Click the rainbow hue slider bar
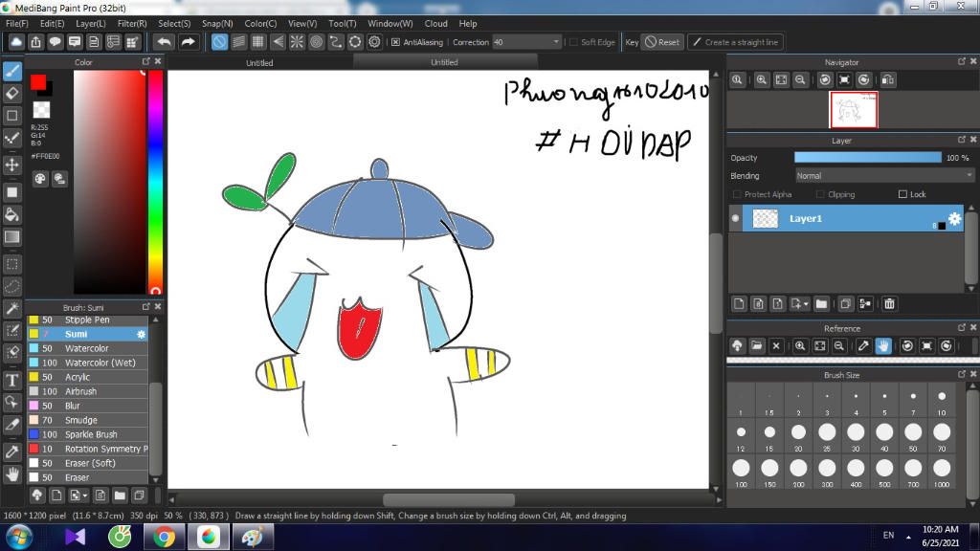This screenshot has height=551, width=980. 155,181
